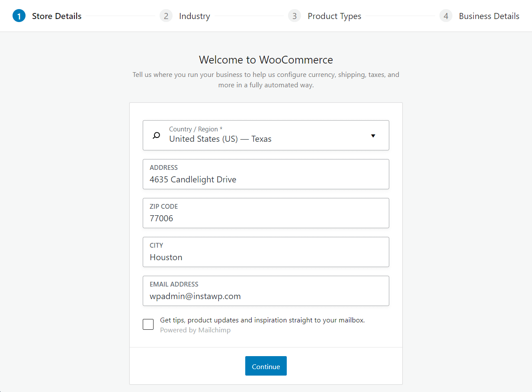Click the search magnifier icon in Country field

click(156, 135)
